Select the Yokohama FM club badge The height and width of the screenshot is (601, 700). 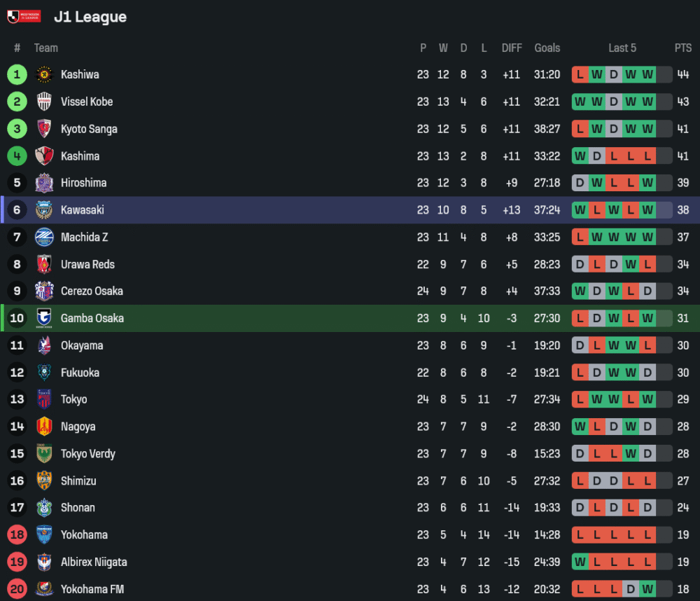[44, 589]
